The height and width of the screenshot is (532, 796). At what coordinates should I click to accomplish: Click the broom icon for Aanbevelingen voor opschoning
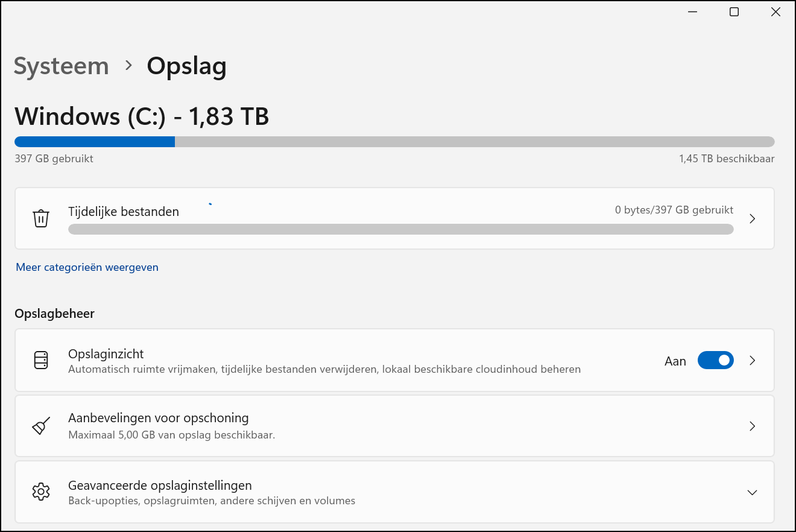(x=40, y=426)
